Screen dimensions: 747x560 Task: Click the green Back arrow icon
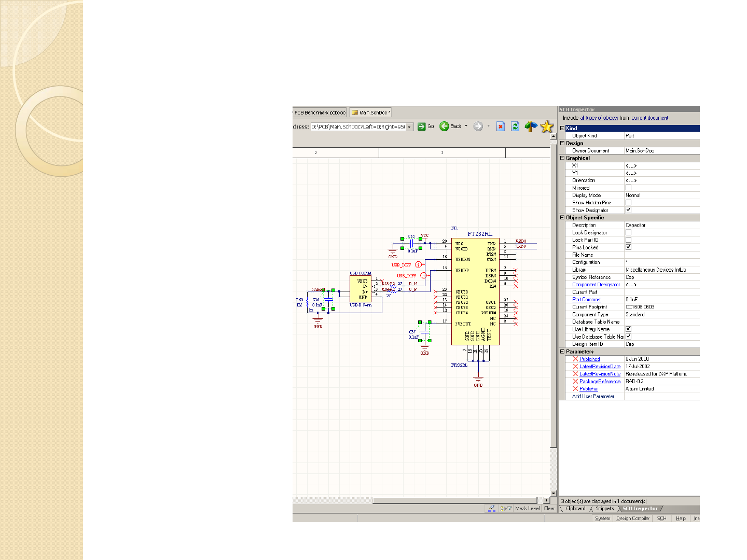pyautogui.click(x=444, y=127)
